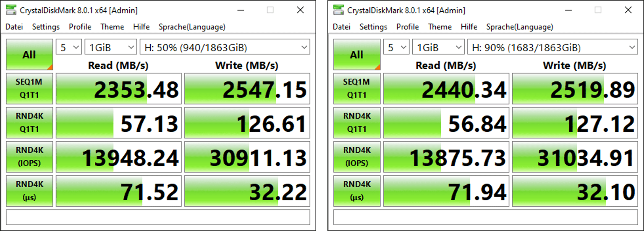Minimize the right CrystalDiskMark window
Viewport: 644px width, 231px height.
[568, 10]
